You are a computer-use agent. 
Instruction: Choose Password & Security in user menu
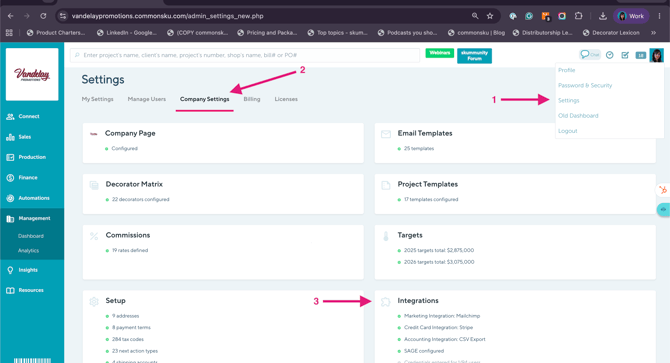tap(585, 85)
